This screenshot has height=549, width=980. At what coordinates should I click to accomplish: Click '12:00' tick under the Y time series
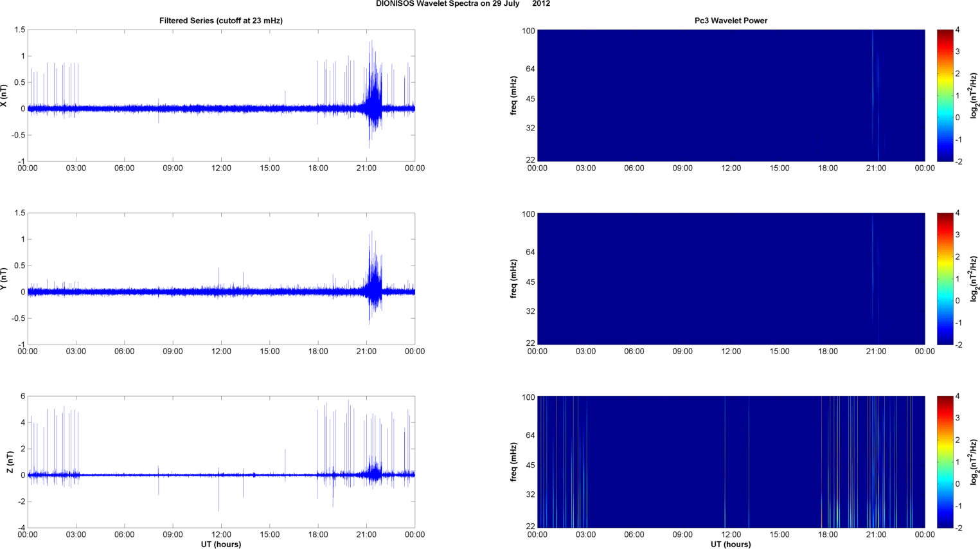[221, 352]
